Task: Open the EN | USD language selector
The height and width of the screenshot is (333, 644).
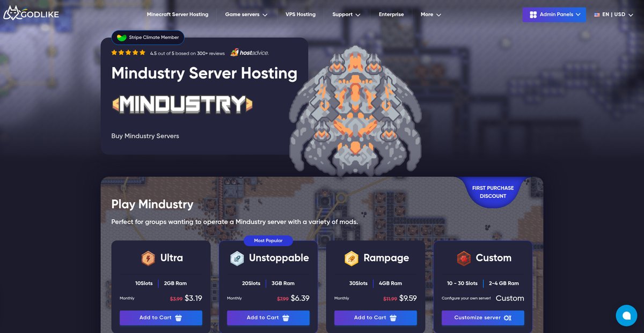Action: click(x=614, y=15)
